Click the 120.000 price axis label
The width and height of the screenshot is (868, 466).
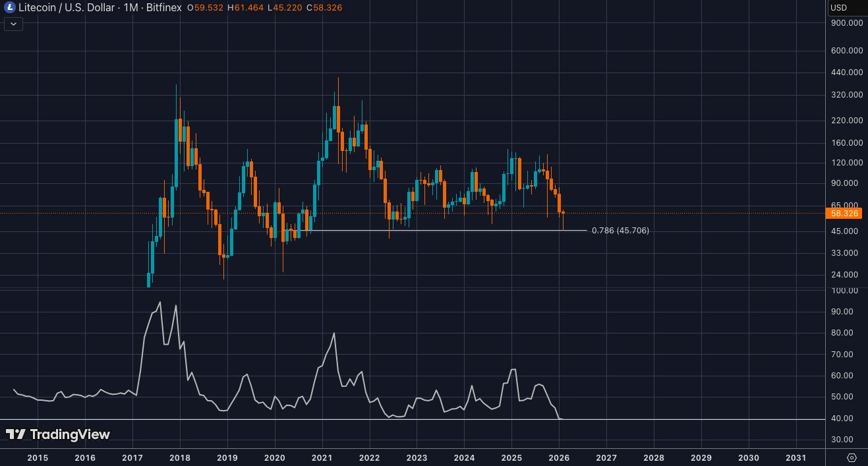pyautogui.click(x=847, y=163)
